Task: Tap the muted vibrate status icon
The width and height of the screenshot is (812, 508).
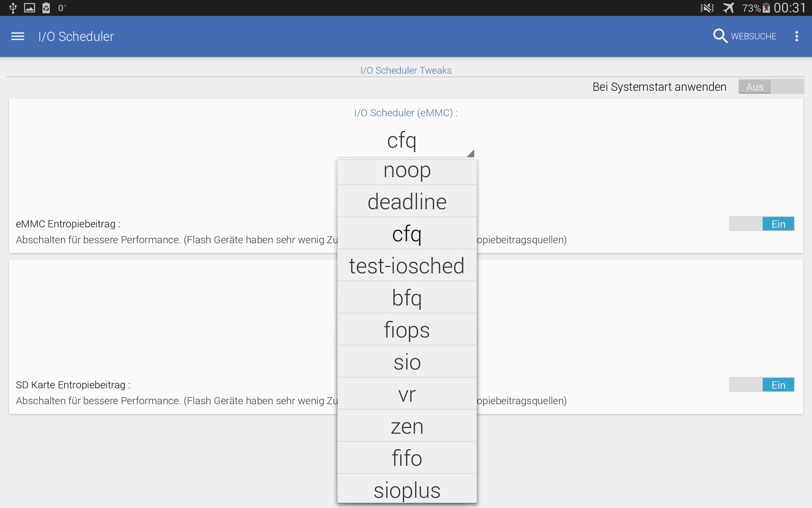Action: (707, 8)
